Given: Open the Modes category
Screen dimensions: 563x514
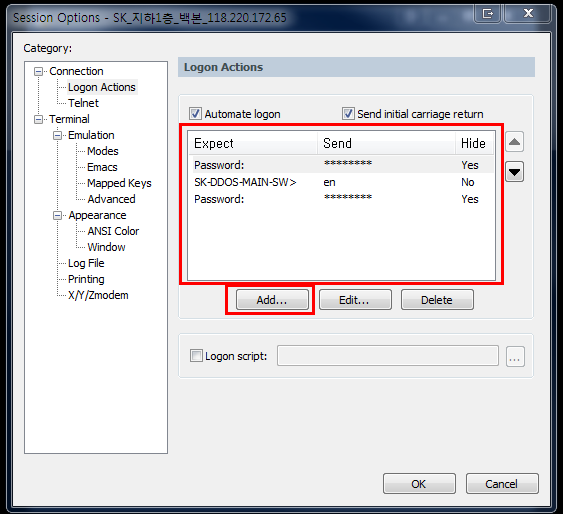Looking at the screenshot, I should [103, 151].
